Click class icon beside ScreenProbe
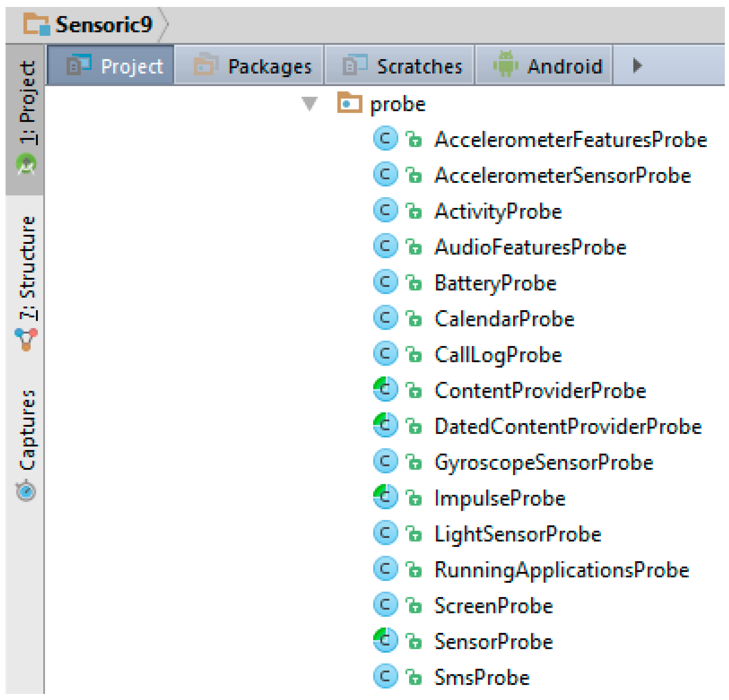This screenshot has height=700, width=729. (385, 605)
